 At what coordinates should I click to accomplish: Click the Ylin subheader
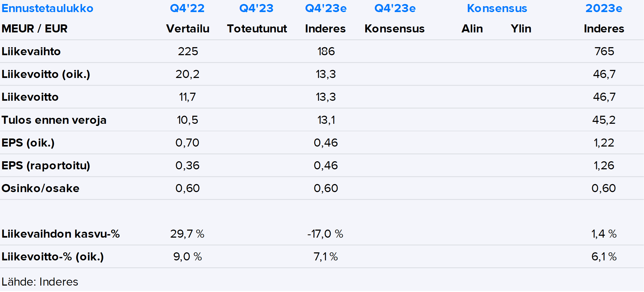[521, 29]
